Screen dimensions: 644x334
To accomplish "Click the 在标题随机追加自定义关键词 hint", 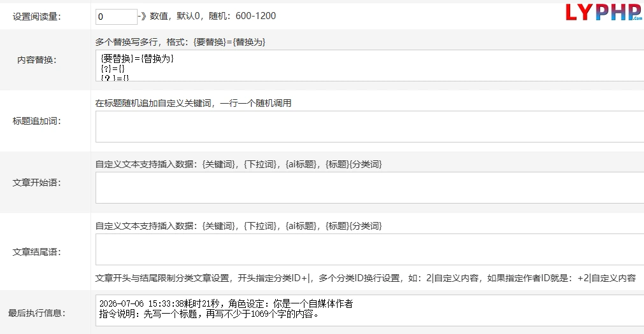I will (x=194, y=104).
